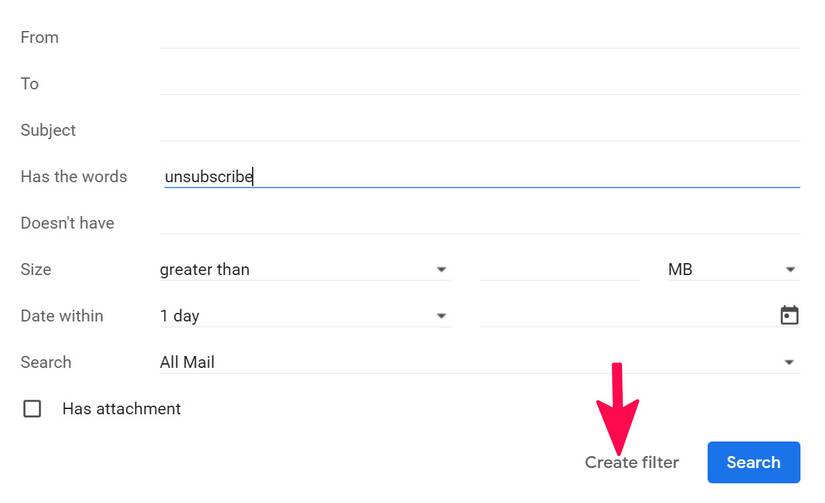Focus the 'Doesn't have' input field
Image resolution: width=825 pixels, height=503 pixels.
click(x=479, y=222)
